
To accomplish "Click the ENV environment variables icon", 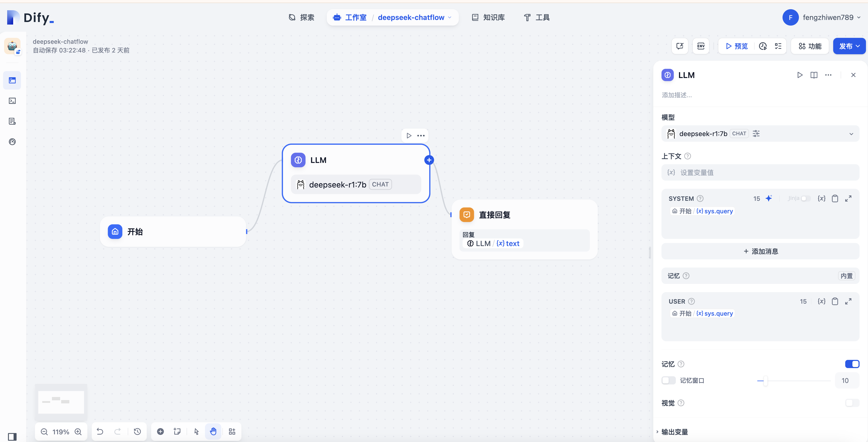I will [701, 46].
